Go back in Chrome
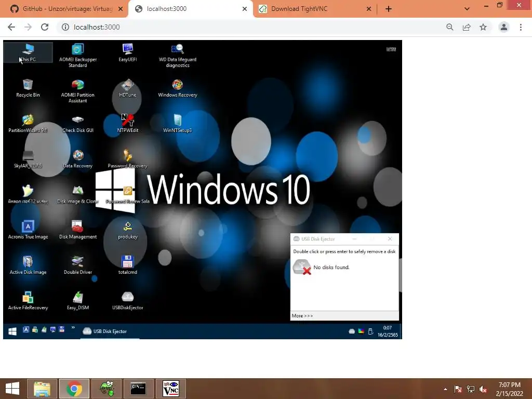This screenshot has width=532, height=399. click(x=11, y=27)
